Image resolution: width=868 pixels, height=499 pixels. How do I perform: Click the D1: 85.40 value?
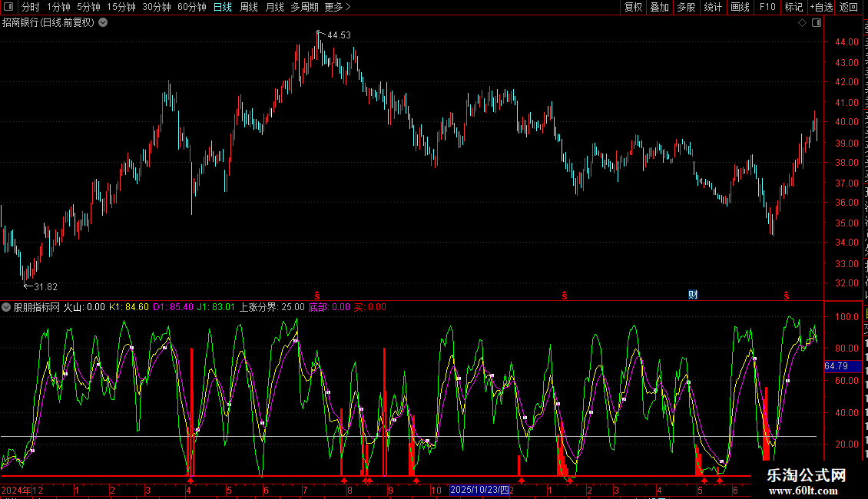[174, 307]
